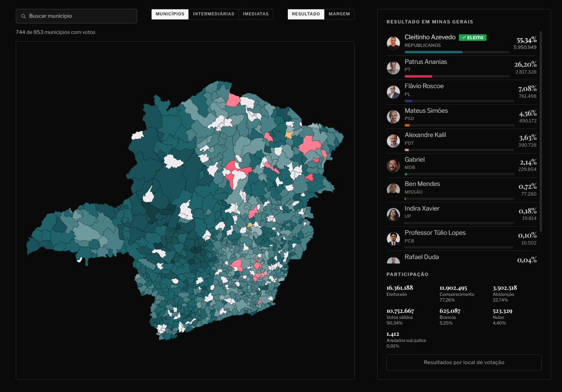This screenshot has width=562, height=392.
Task: Select the Resultado view toggle
Action: tap(306, 14)
